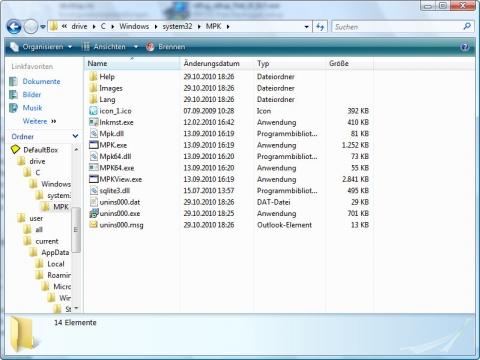Viewport: 480px width, 360px height.
Task: Select the Help folder icon
Action: (x=93, y=77)
